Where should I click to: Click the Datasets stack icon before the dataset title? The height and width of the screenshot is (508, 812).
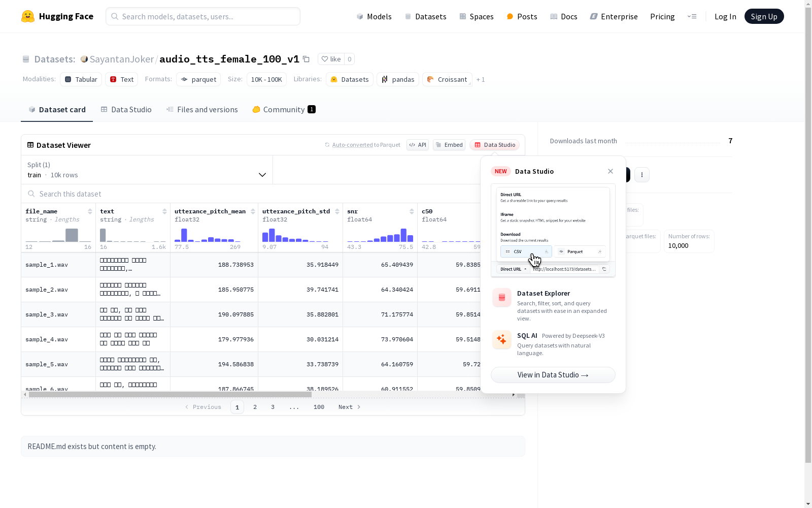26,59
